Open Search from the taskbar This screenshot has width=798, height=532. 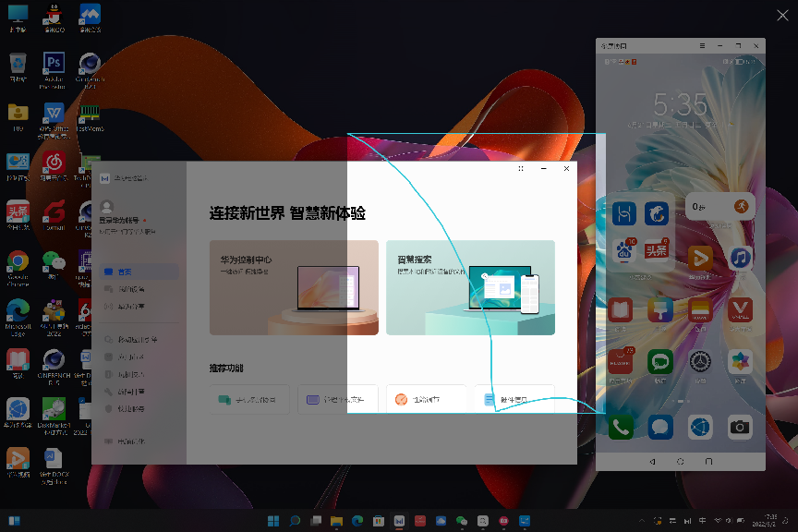295,521
